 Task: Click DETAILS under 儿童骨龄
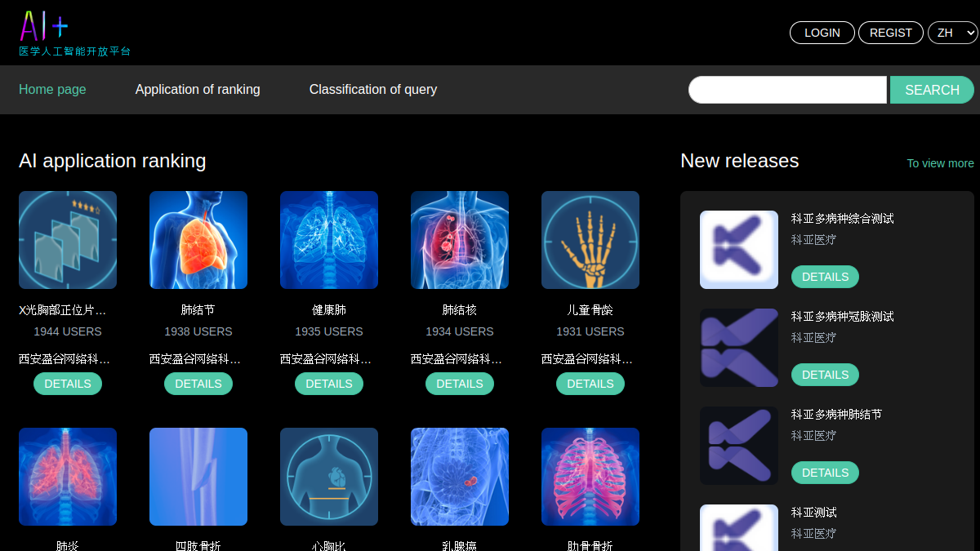coord(590,384)
